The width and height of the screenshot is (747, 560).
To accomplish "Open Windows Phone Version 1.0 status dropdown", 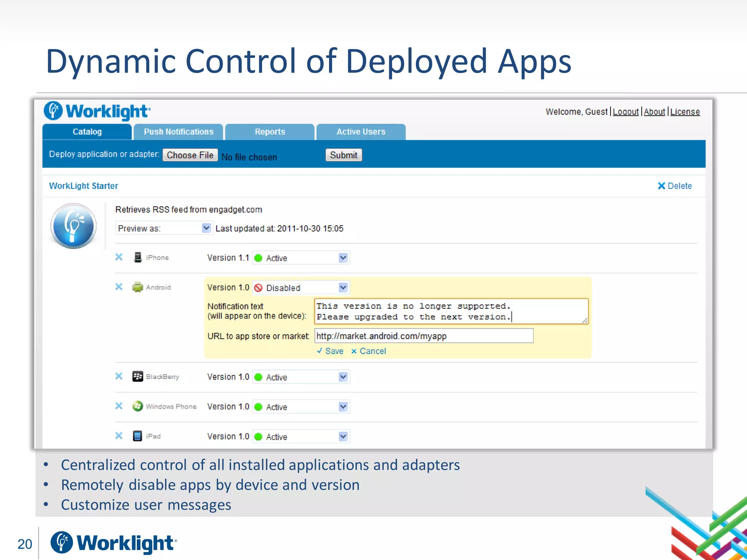I will tap(301, 407).
